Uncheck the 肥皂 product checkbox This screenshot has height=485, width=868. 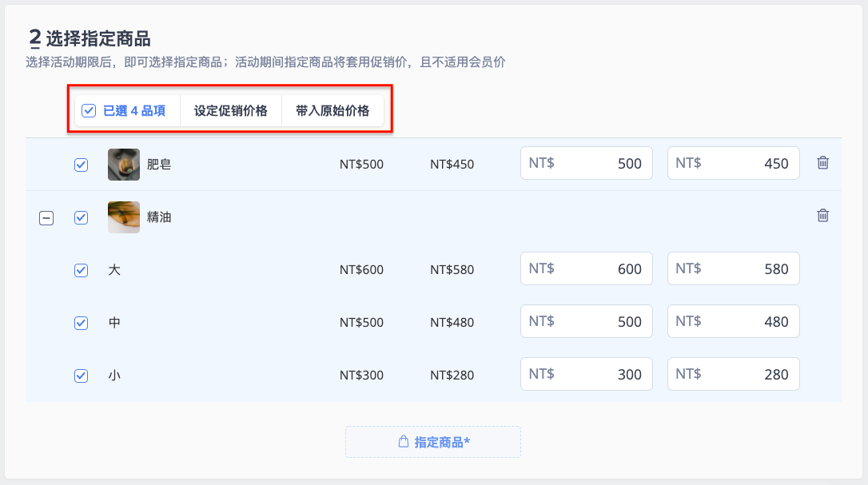81,165
